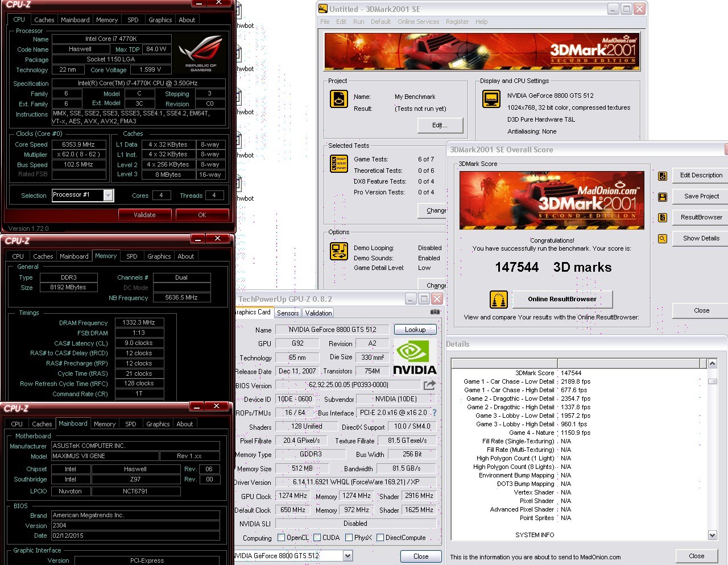728x565 pixels.
Task: Click the Validate button in CPU-Z
Action: click(x=144, y=215)
